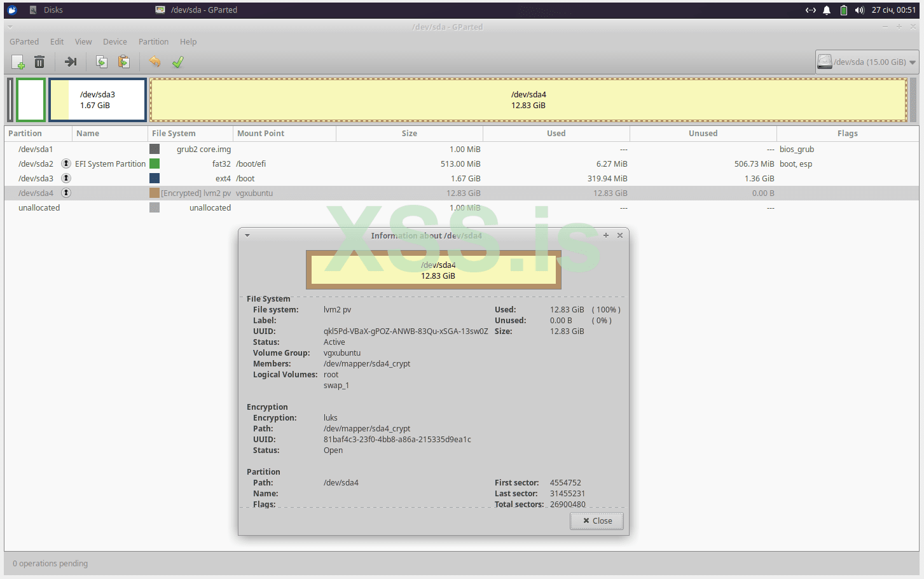
Task: Select the Resize/Move partition toolbar icon
Action: [71, 62]
